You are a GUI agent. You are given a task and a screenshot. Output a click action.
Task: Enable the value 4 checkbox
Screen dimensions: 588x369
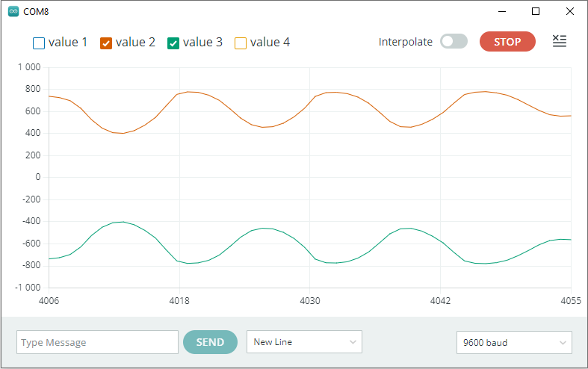click(x=241, y=43)
